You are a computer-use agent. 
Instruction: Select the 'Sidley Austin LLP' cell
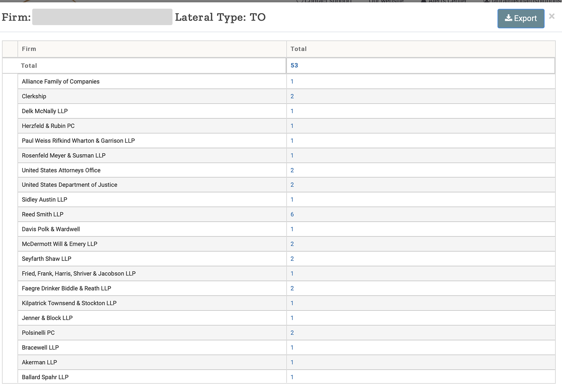(x=152, y=199)
